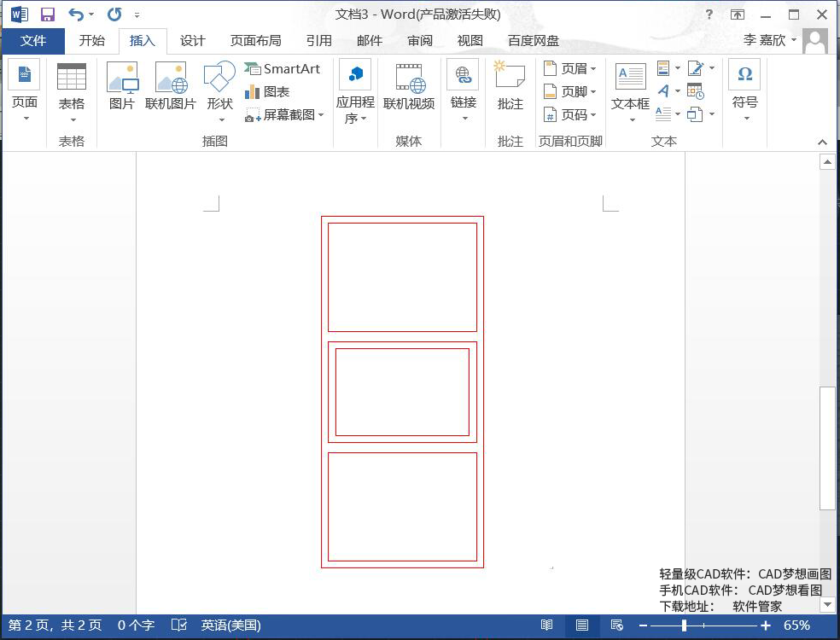Viewport: 840px width, 640px height.
Task: Switch to Read Mode view
Action: click(546, 625)
